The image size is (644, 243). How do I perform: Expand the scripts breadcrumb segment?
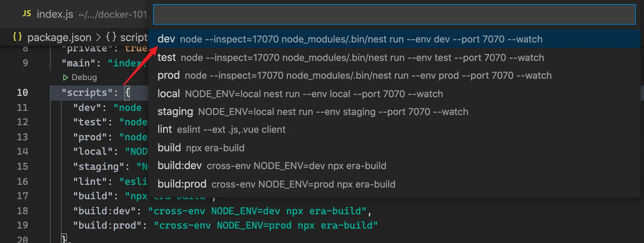133,37
